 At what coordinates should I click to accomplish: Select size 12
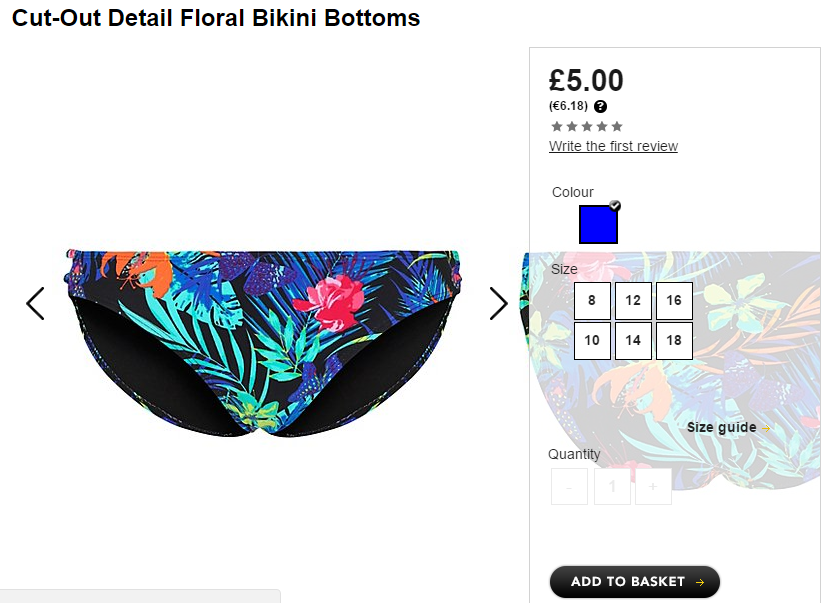click(x=633, y=300)
